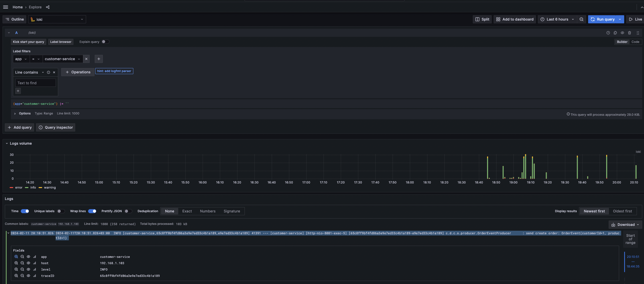Show traceID field eye icon in logs
The width and height of the screenshot is (644, 284).
[28, 276]
